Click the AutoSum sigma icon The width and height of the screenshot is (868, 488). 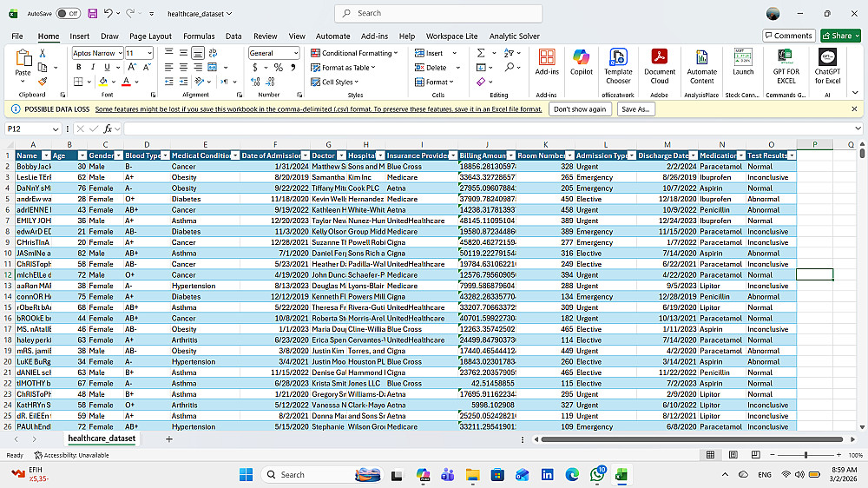pyautogui.click(x=482, y=53)
